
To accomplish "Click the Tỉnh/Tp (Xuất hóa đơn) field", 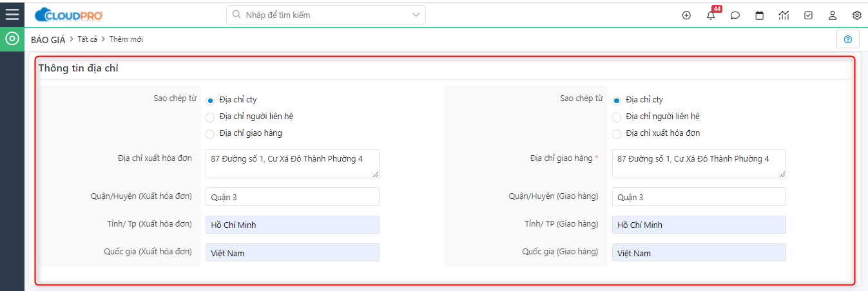I will [x=292, y=225].
